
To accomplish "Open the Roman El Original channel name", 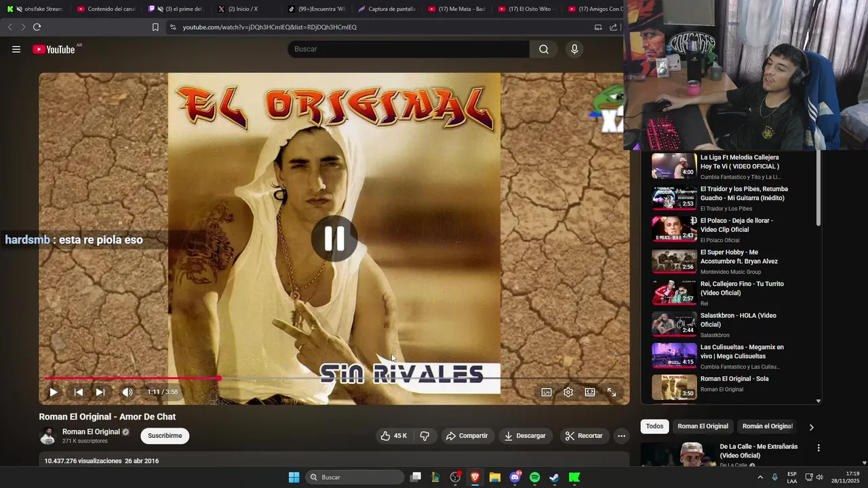I will 91,432.
